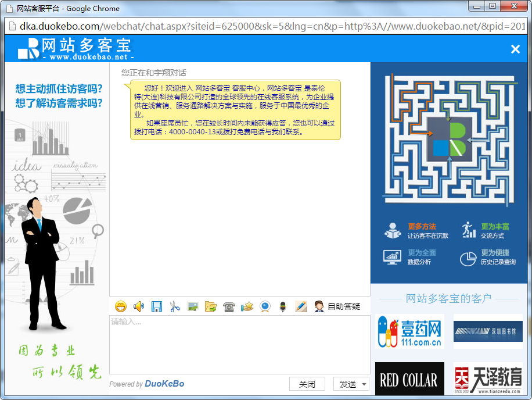Start video chat with webcam icon
532x400 pixels.
265,306
